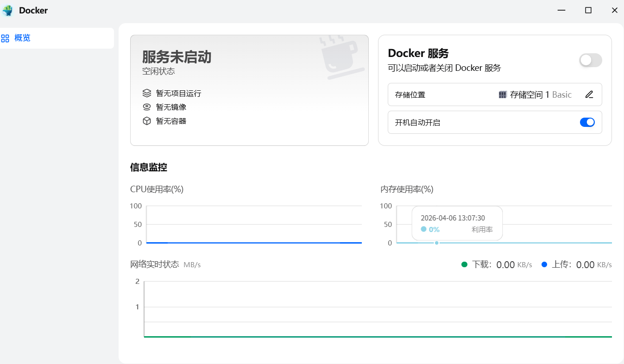Click the 2026-04-06 13:07:30 tooltip timestamp
Screen dimensions: 624x364
[x=453, y=218]
